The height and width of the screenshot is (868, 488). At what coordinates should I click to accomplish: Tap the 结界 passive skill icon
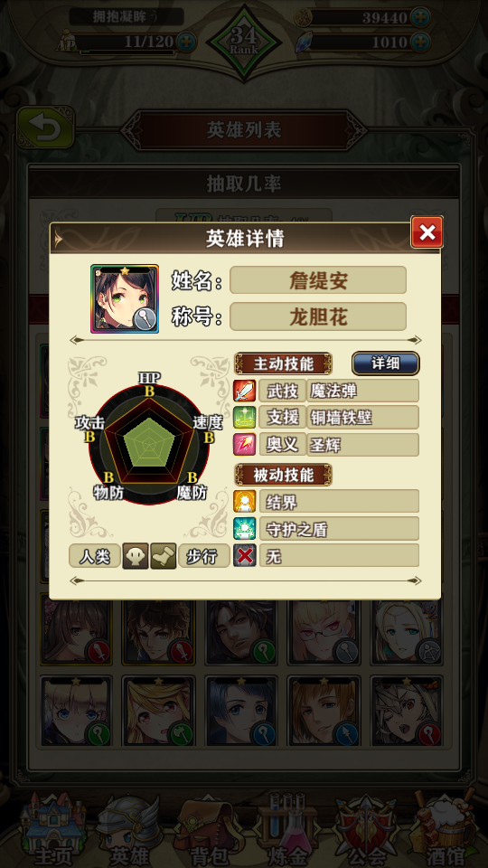click(x=245, y=502)
